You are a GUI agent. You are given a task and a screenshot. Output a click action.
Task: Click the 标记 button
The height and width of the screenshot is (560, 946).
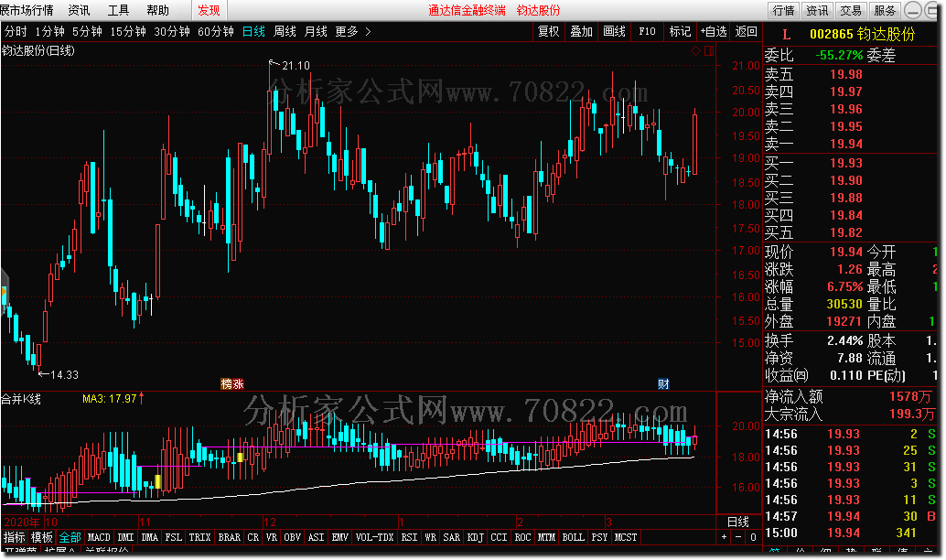click(680, 31)
